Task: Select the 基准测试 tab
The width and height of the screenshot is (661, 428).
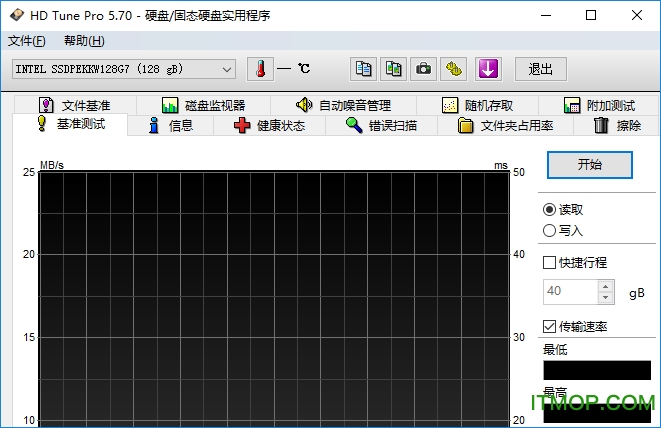Action: click(70, 124)
